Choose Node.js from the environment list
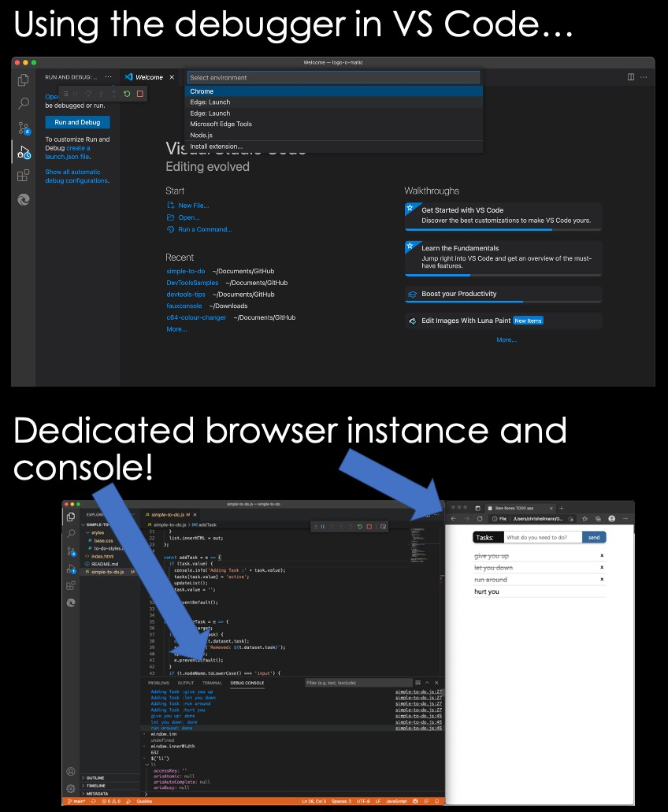The height and width of the screenshot is (812, 668). click(x=201, y=135)
